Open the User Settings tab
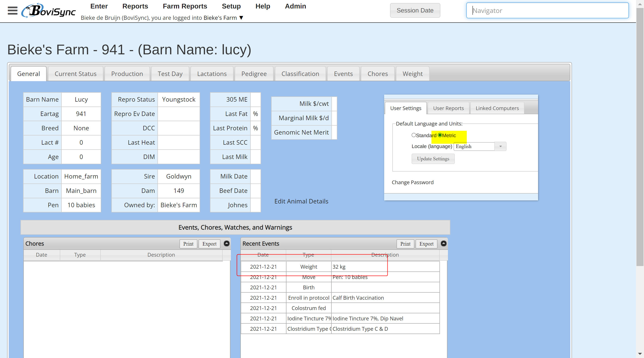 pyautogui.click(x=406, y=108)
